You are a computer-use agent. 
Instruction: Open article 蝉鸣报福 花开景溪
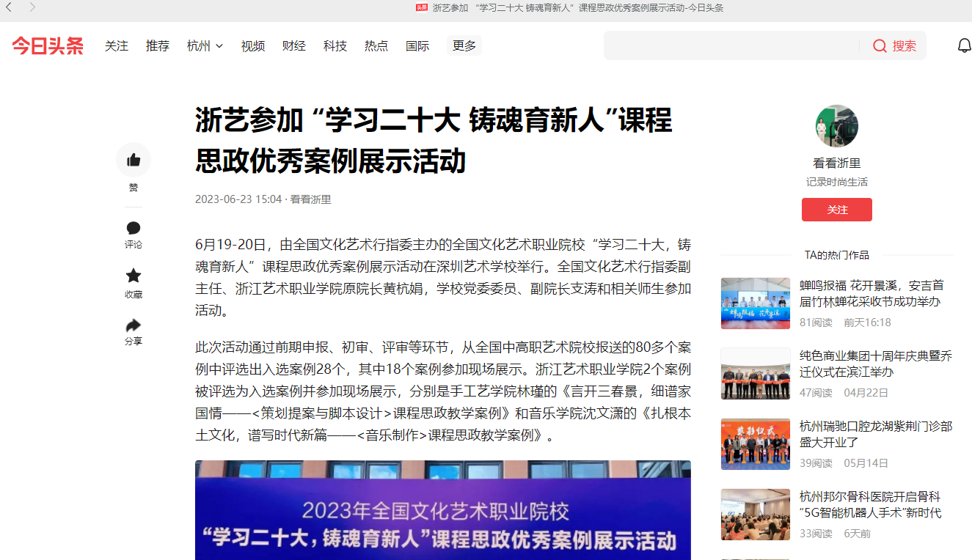(x=871, y=293)
